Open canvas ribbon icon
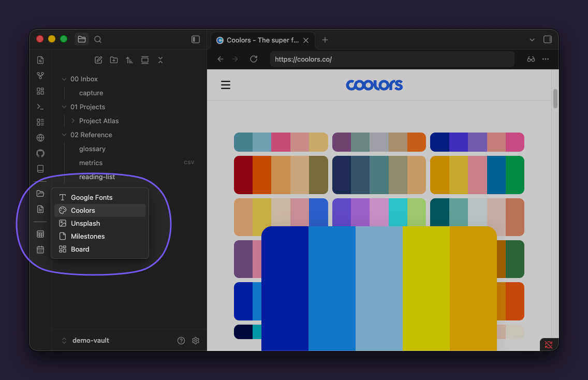The width and height of the screenshot is (588, 380). click(x=40, y=91)
